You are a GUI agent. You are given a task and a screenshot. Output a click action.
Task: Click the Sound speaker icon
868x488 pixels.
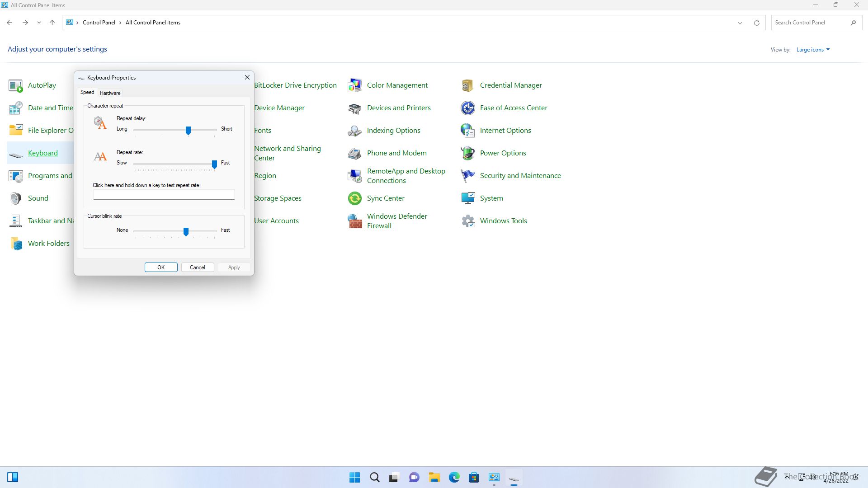(x=16, y=198)
